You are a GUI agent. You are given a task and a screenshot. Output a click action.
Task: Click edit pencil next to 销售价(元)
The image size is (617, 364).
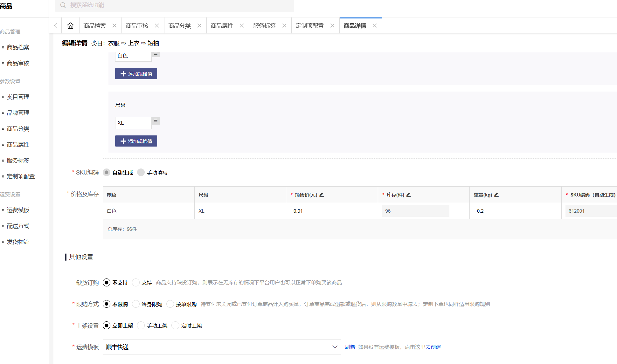point(322,195)
